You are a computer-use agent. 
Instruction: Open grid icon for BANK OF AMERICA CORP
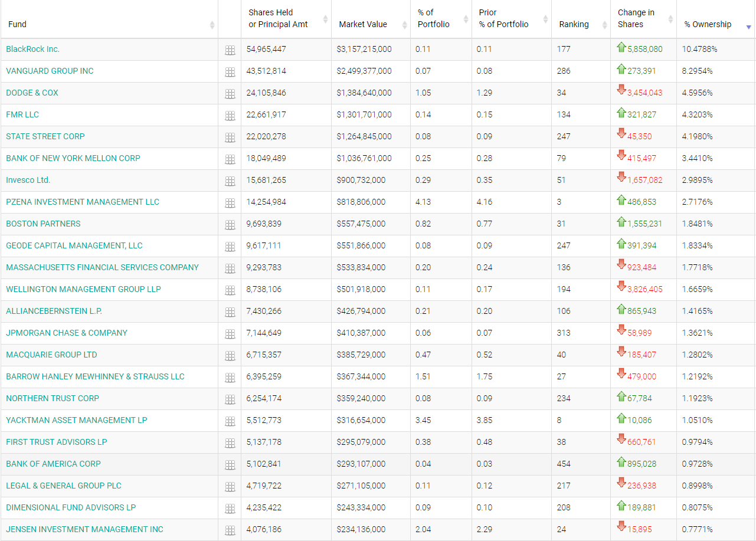click(x=230, y=465)
